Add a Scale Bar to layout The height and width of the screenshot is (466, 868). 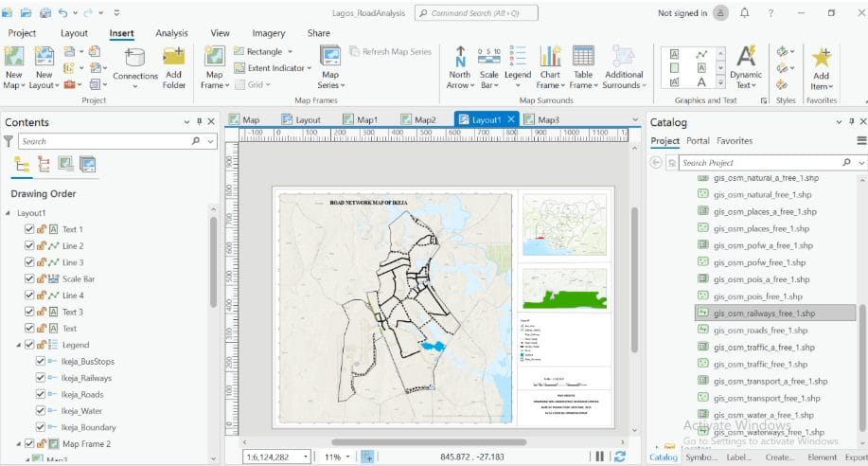(488, 65)
